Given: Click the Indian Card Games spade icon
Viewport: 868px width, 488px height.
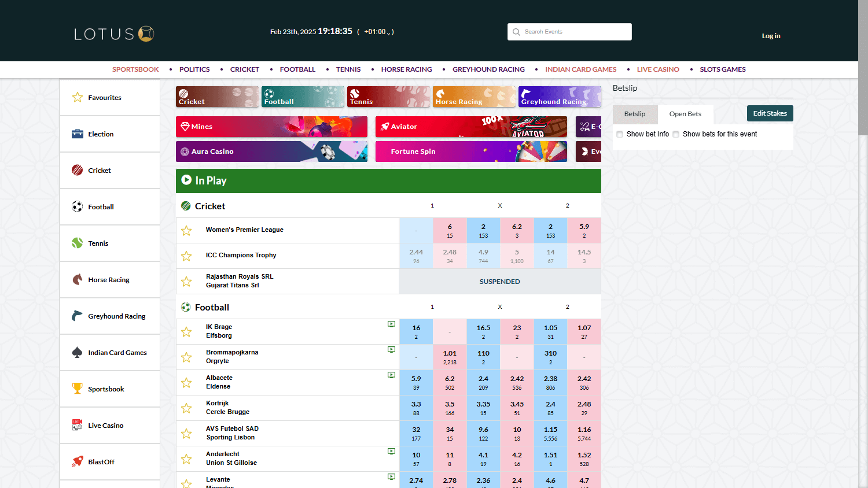Looking at the screenshot, I should 78,352.
